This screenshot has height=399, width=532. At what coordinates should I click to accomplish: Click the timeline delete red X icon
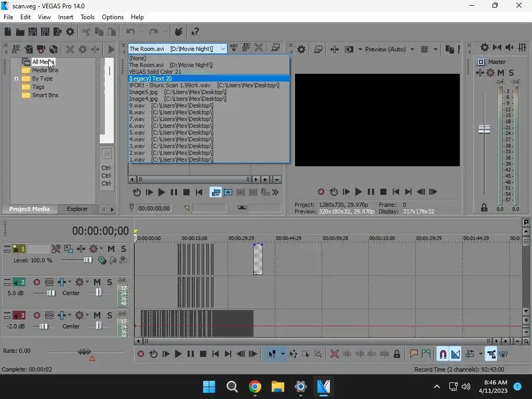point(334,354)
